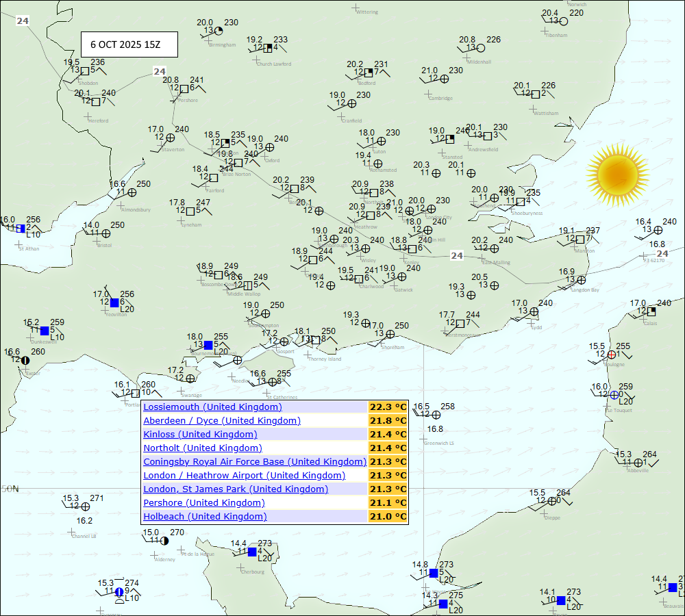Follow the Holbeach (United Kingdom) link

click(x=205, y=517)
